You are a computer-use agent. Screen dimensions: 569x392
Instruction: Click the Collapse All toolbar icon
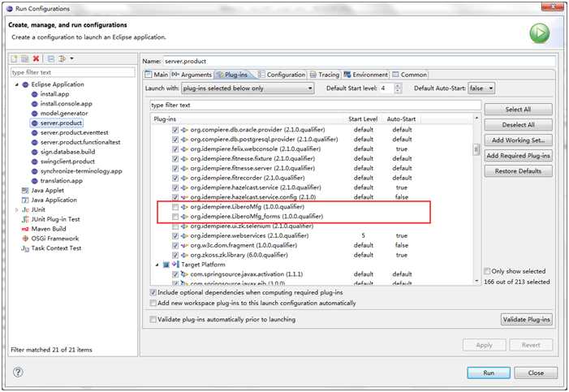click(51, 58)
